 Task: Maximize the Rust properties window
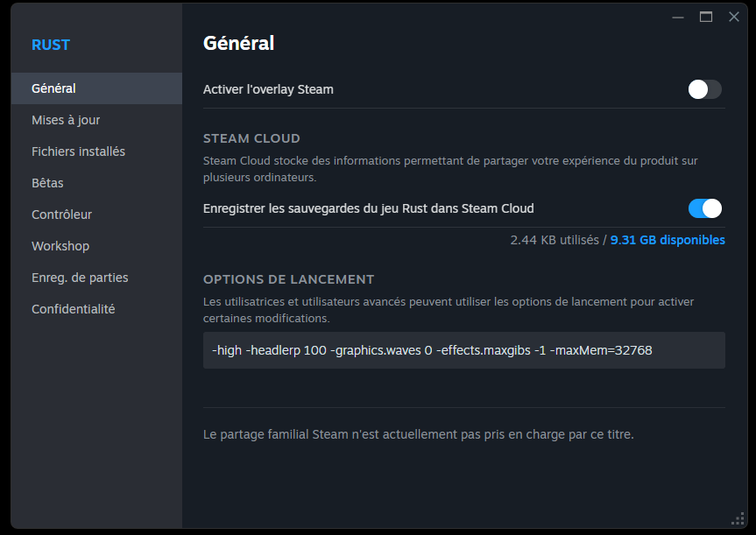706,17
